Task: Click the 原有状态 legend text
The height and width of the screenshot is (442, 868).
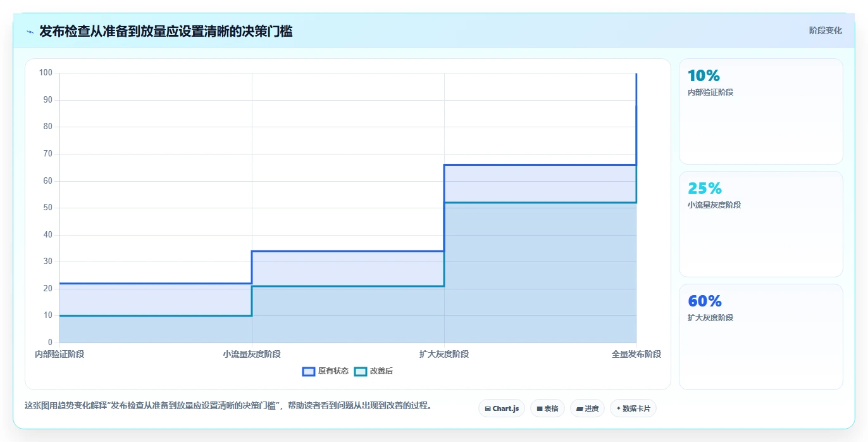Action: [333, 371]
